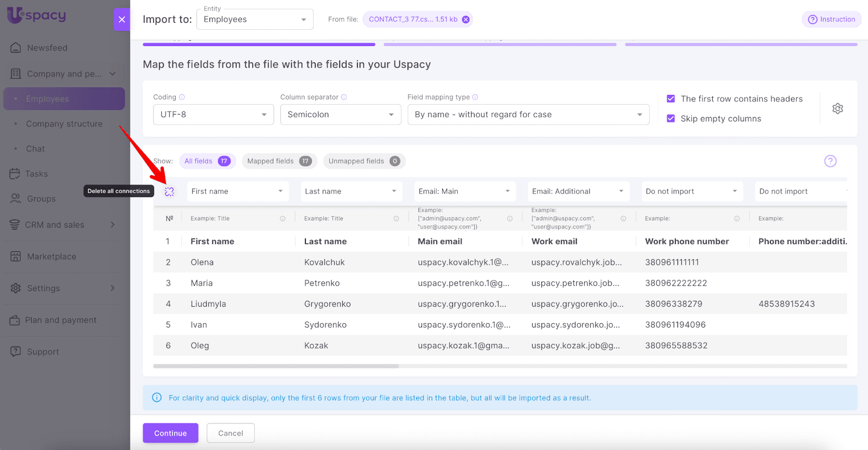Screen dimensions: 868x450
Task: Click the Cancel button
Action: click(x=231, y=433)
